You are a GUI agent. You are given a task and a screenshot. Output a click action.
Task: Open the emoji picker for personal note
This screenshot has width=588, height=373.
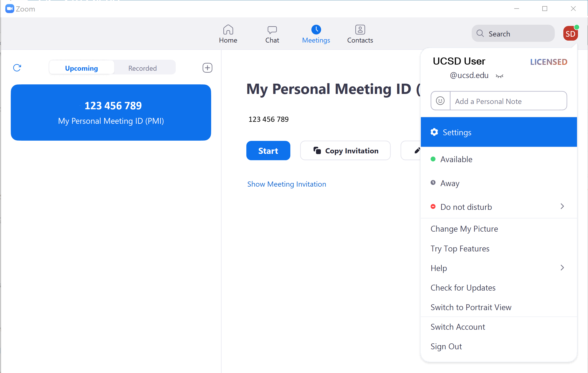pyautogui.click(x=440, y=101)
